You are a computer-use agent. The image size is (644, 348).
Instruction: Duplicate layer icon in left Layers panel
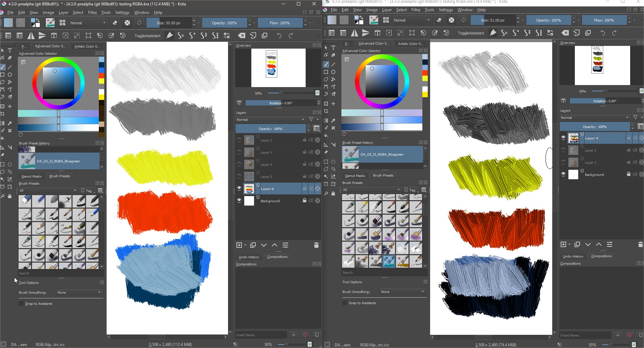tap(253, 245)
